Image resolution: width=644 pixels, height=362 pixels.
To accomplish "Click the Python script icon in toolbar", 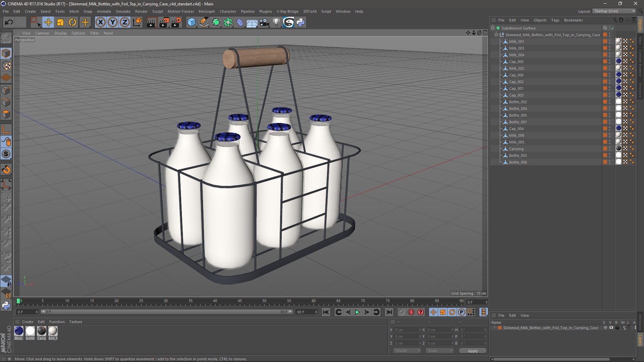I will (301, 22).
